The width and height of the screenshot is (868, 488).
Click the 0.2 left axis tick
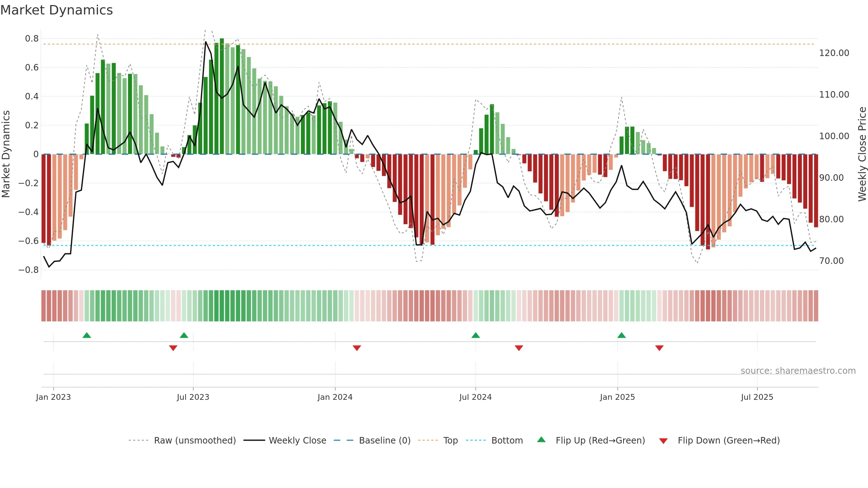(32, 125)
